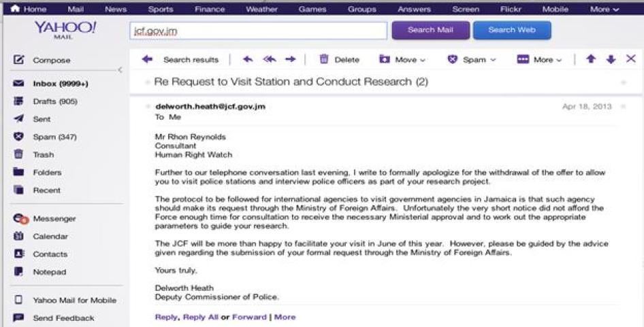
Task: Click the search field containing jcf.gov.jm
Action: click(x=258, y=31)
